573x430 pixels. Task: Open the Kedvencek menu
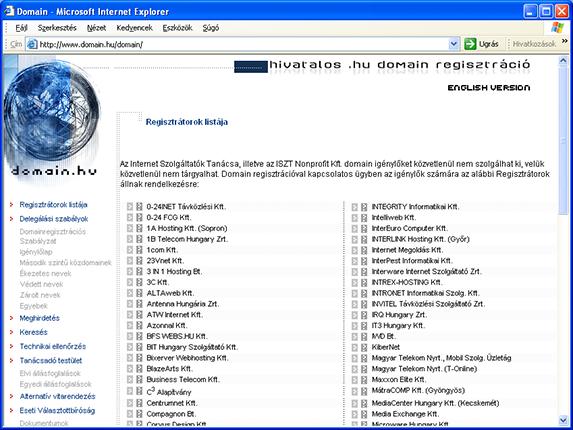click(134, 28)
